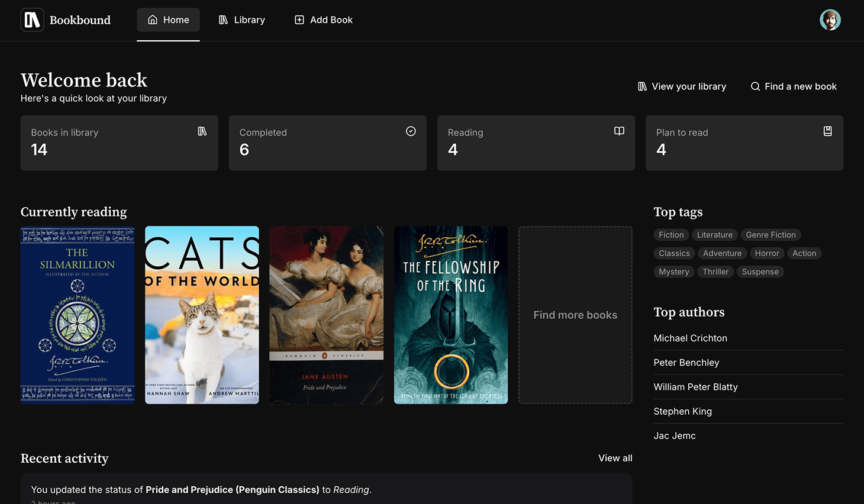Select the Adventure tag

tap(722, 253)
